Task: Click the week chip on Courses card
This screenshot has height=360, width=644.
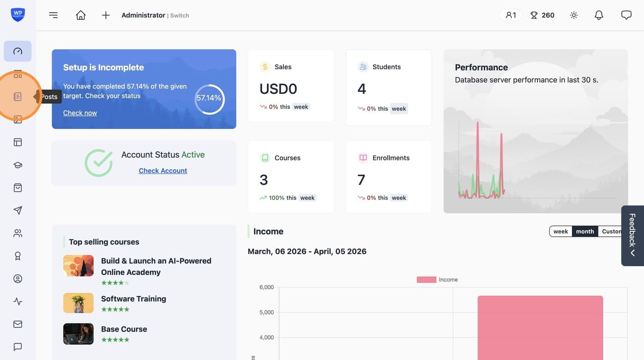Action: [x=308, y=198]
